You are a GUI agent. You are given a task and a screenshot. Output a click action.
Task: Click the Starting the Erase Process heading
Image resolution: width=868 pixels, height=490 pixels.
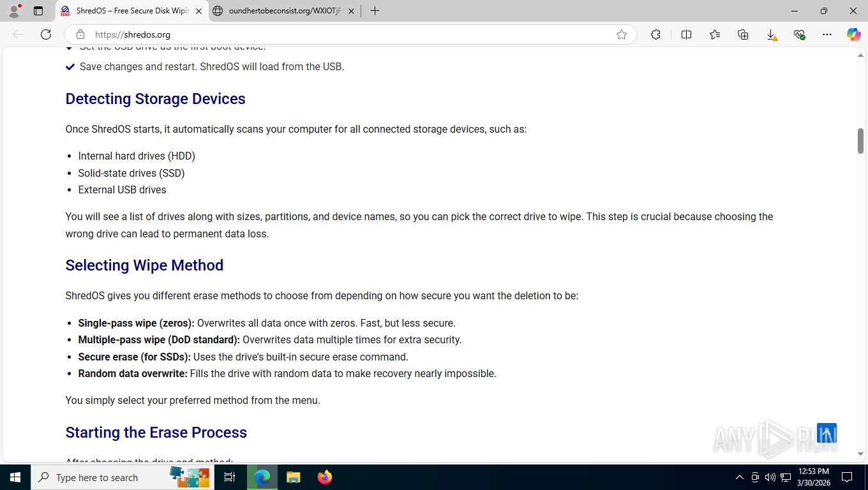(156, 433)
